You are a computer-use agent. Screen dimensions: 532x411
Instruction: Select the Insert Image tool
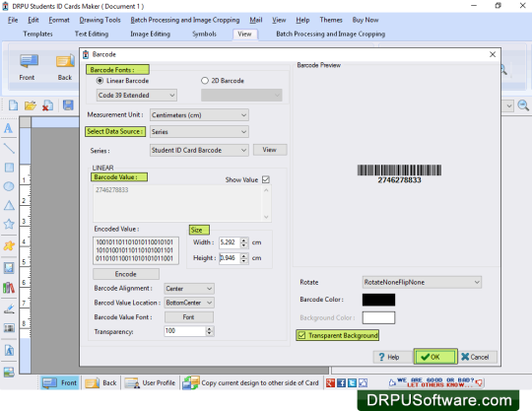tap(9, 268)
